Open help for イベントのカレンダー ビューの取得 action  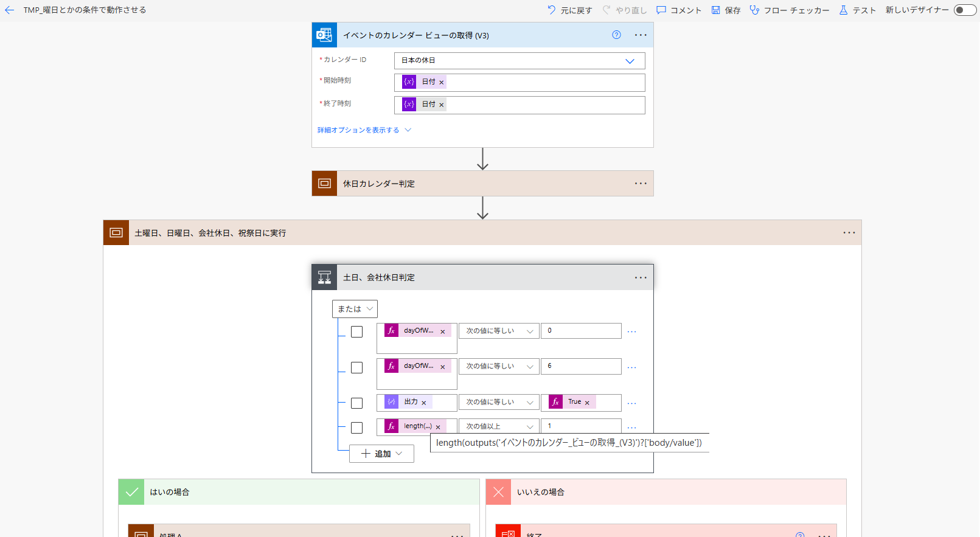coord(616,35)
